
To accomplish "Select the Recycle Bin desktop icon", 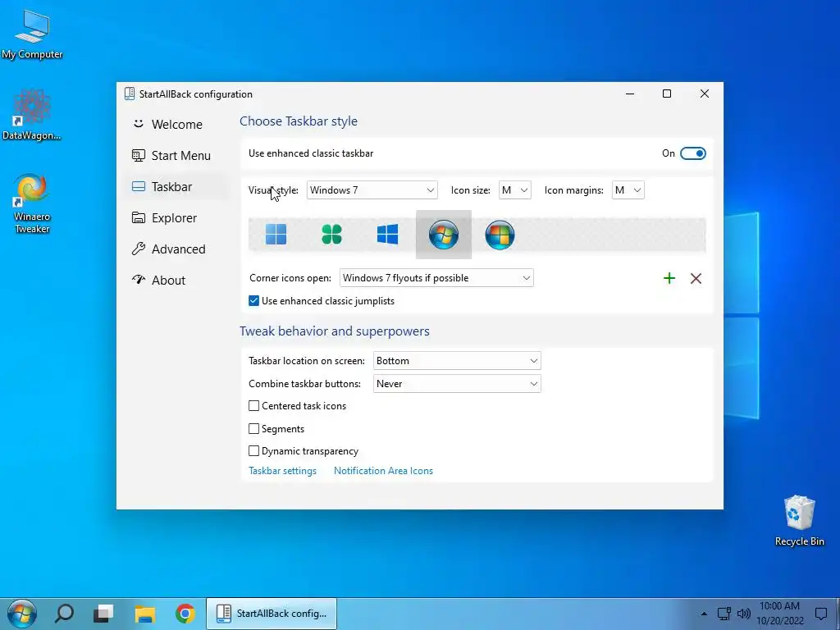I will tap(799, 521).
